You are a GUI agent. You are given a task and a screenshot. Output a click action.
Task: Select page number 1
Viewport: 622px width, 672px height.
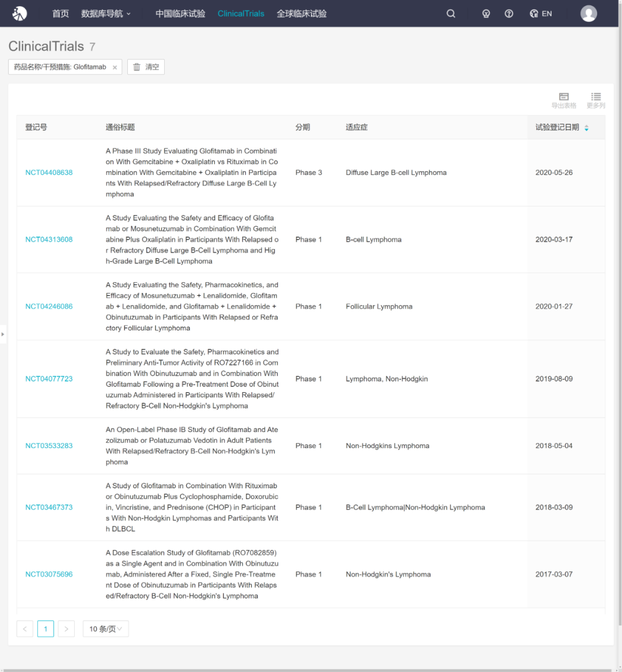[45, 629]
